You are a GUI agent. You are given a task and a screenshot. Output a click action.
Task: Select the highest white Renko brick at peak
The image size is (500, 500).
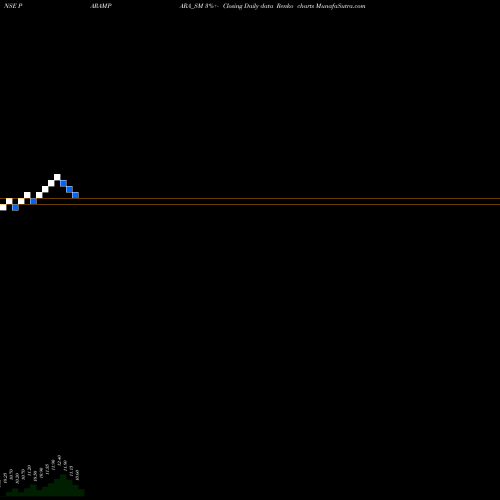pyautogui.click(x=57, y=177)
